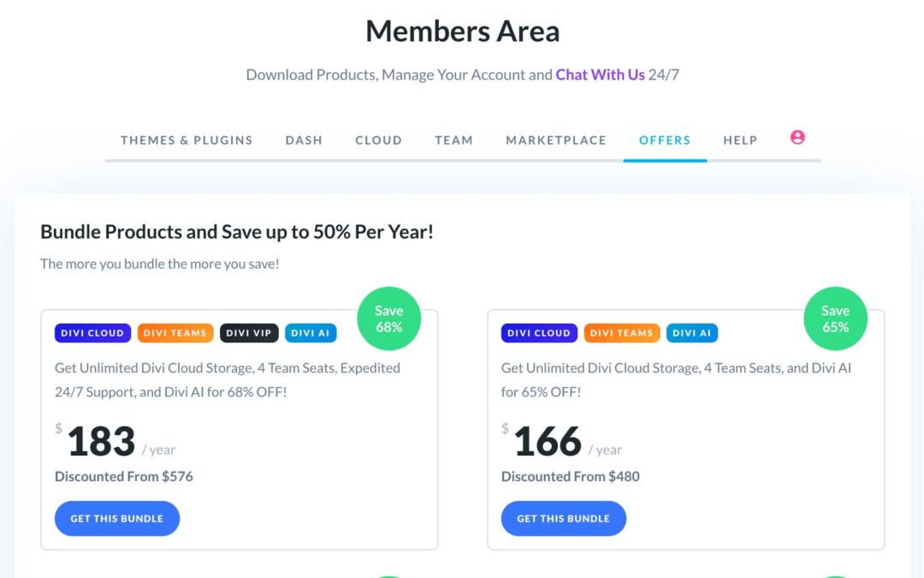Open the Marketplace tab
Viewport: 924px width, 578px height.
(x=556, y=140)
